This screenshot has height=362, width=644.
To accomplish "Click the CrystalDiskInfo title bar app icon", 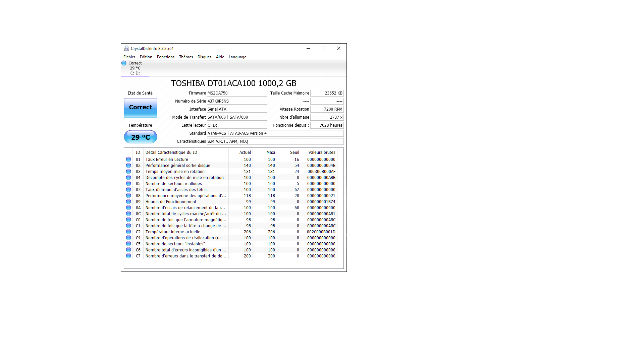I will pyautogui.click(x=126, y=49).
